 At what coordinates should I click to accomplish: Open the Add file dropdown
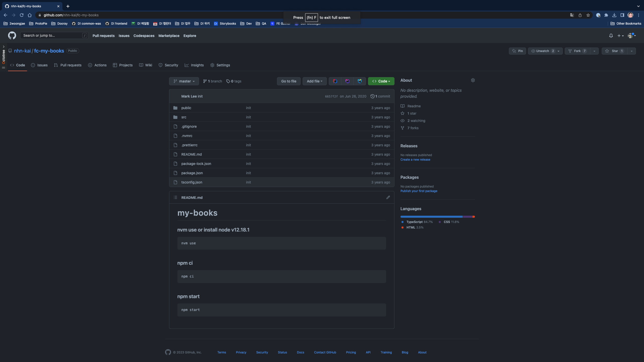coord(314,81)
